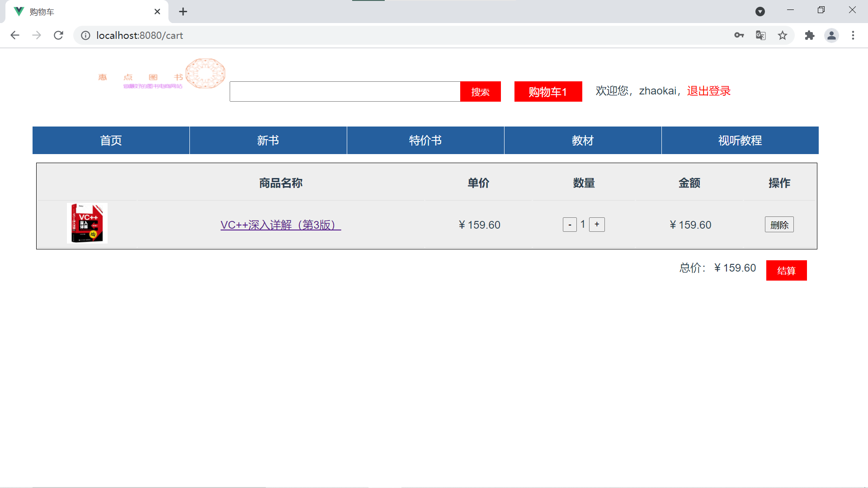868x488 pixels.
Task: Open the browser profile avatar
Action: (x=832, y=35)
